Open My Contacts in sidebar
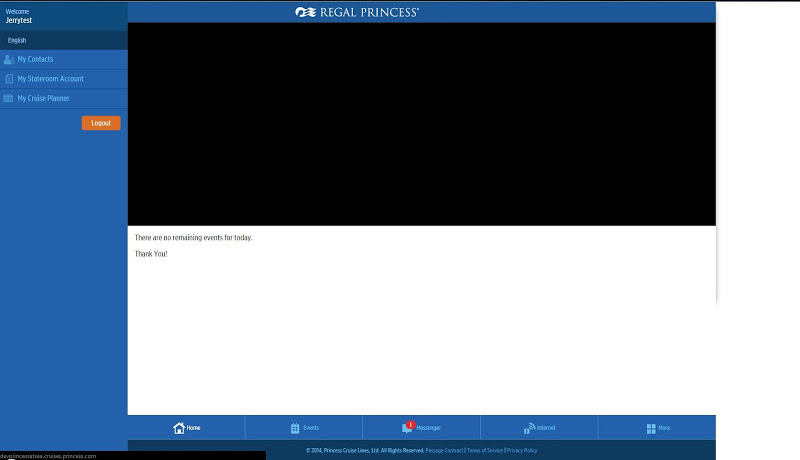Screen dimensions: 800x460 pyautogui.click(x=64, y=59)
